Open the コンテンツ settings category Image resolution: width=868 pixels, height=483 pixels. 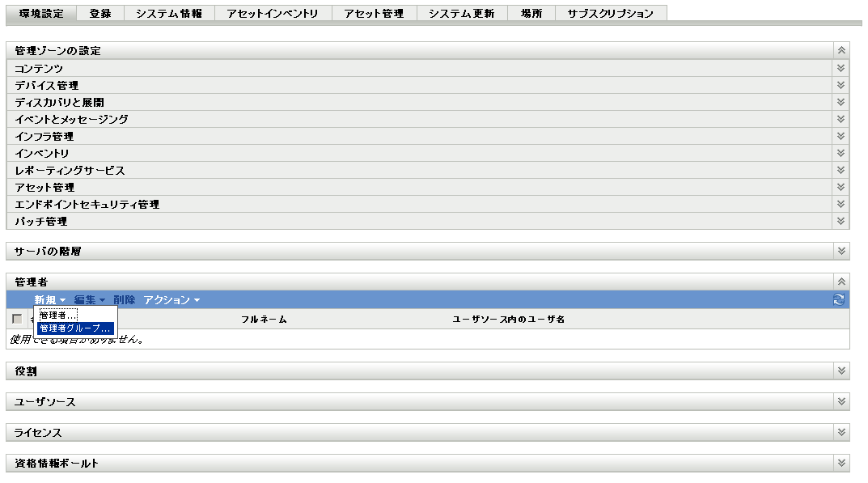(x=840, y=68)
